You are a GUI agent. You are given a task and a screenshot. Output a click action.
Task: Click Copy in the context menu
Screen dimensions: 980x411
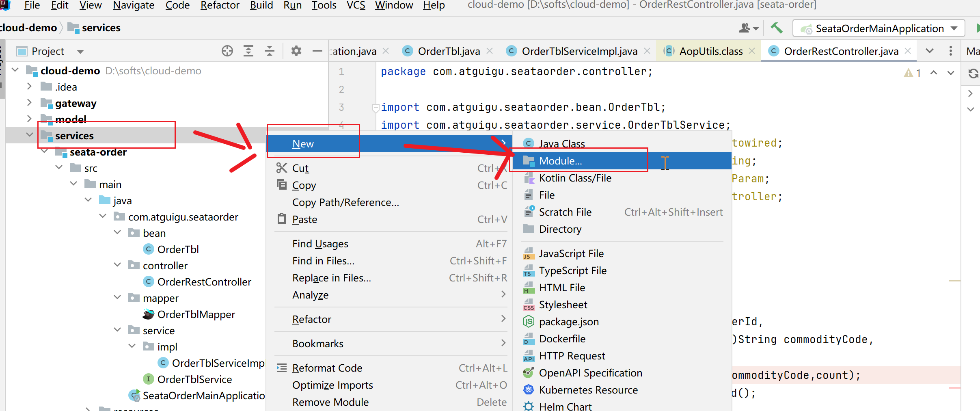pyautogui.click(x=390, y=185)
